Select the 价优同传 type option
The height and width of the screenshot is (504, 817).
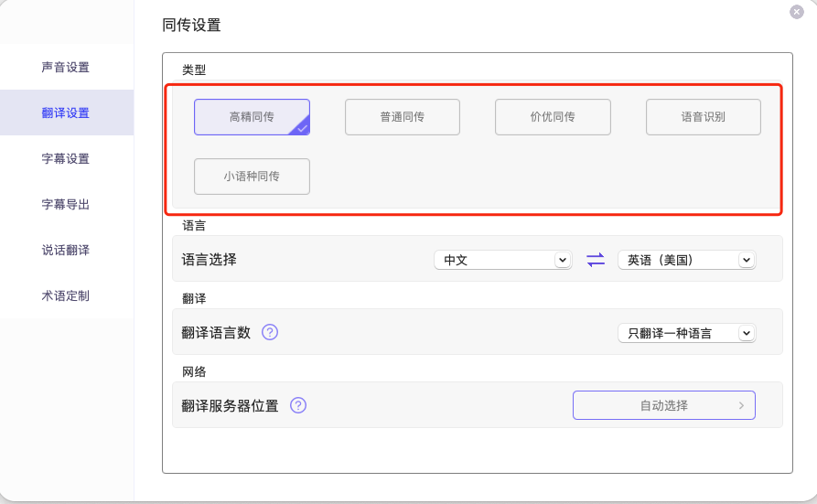pyautogui.click(x=553, y=117)
